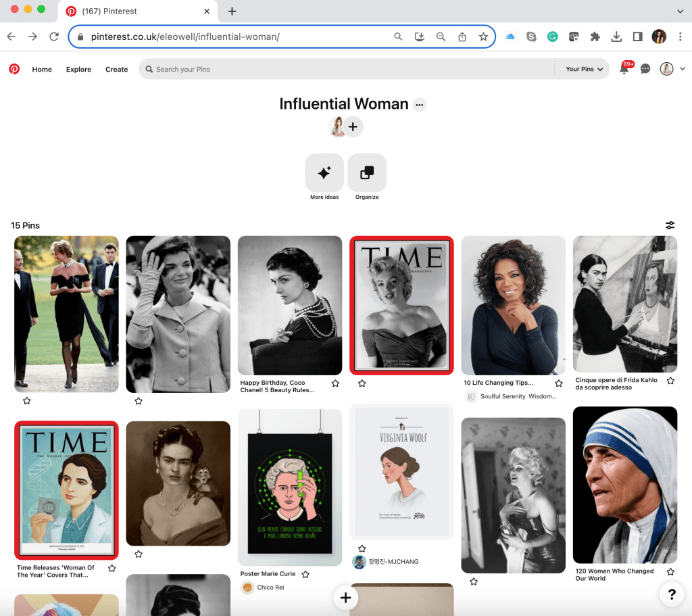Click the Organize board button
Image resolution: width=692 pixels, height=616 pixels.
pos(367,173)
